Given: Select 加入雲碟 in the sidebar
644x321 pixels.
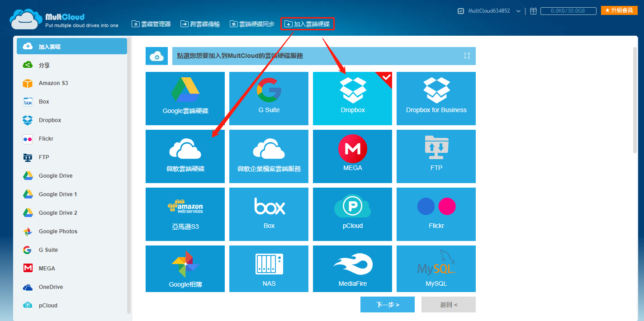Looking at the screenshot, I should [x=72, y=46].
